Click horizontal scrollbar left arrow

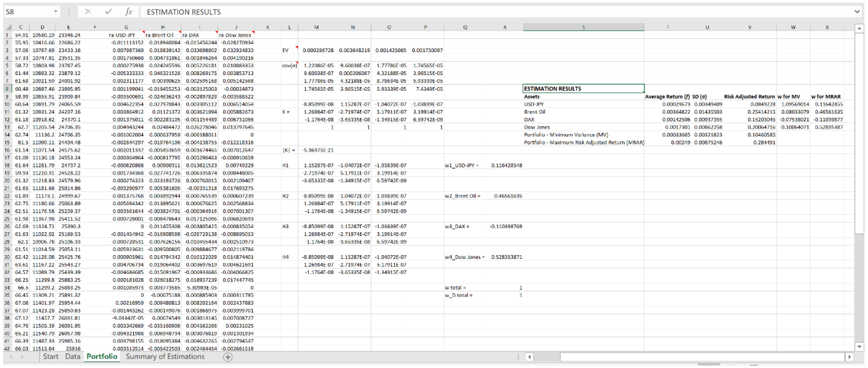(x=530, y=357)
